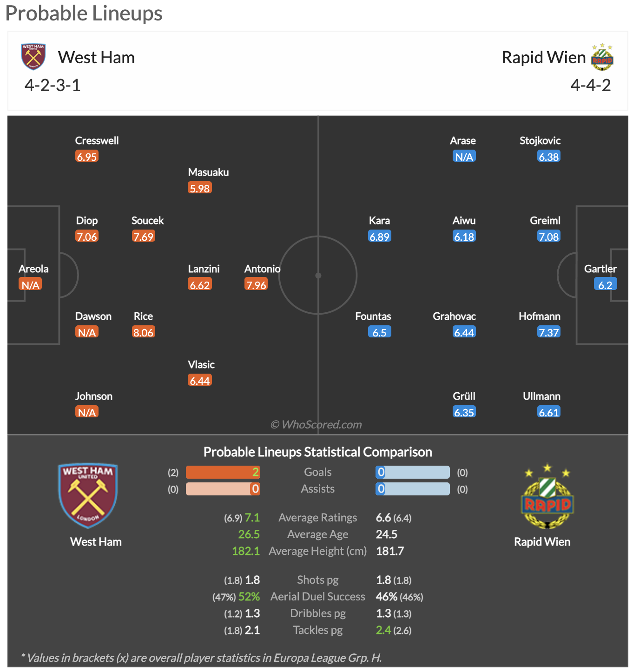Select the West Ham team name link
The height and width of the screenshot is (672, 633).
click(96, 57)
